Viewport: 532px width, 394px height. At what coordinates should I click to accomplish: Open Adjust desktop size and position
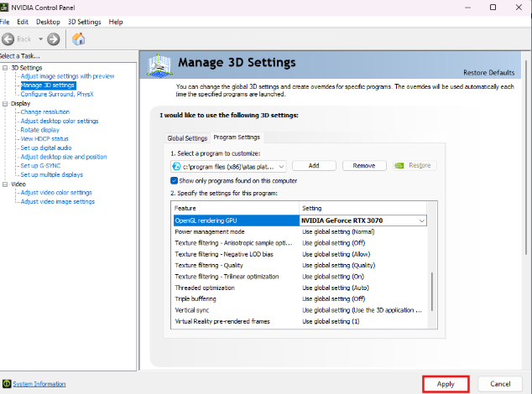pyautogui.click(x=64, y=157)
